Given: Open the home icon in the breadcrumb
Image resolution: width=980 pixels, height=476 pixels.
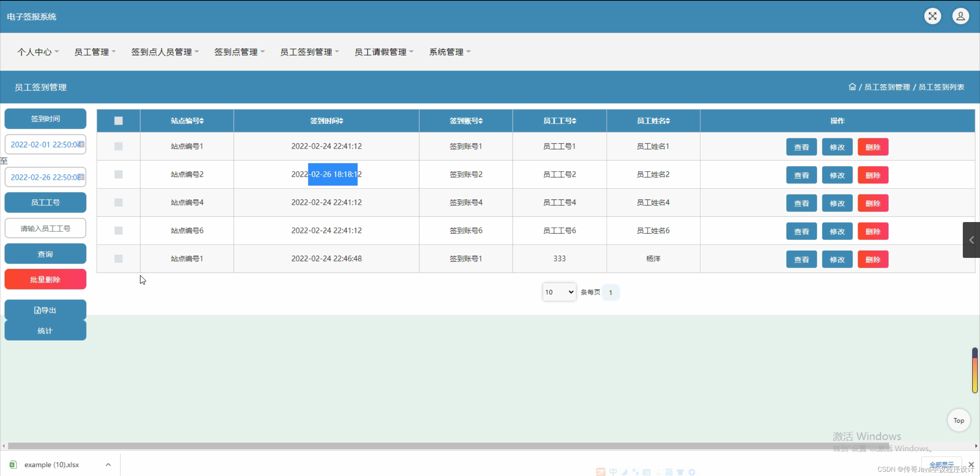Looking at the screenshot, I should pos(852,87).
